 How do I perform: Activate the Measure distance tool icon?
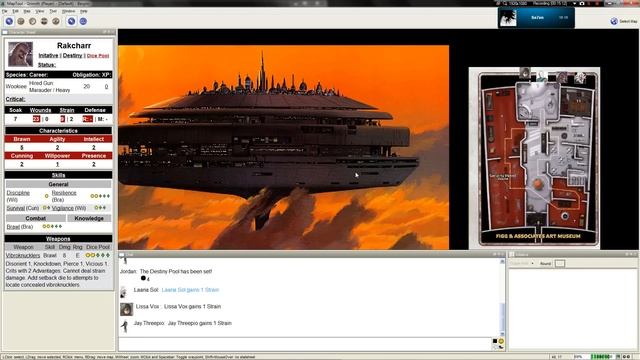pos(83,21)
